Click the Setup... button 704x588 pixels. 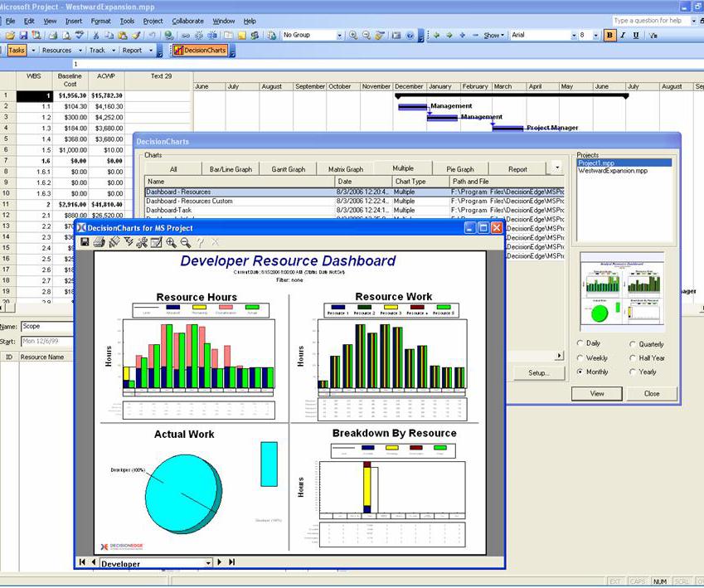tap(539, 373)
